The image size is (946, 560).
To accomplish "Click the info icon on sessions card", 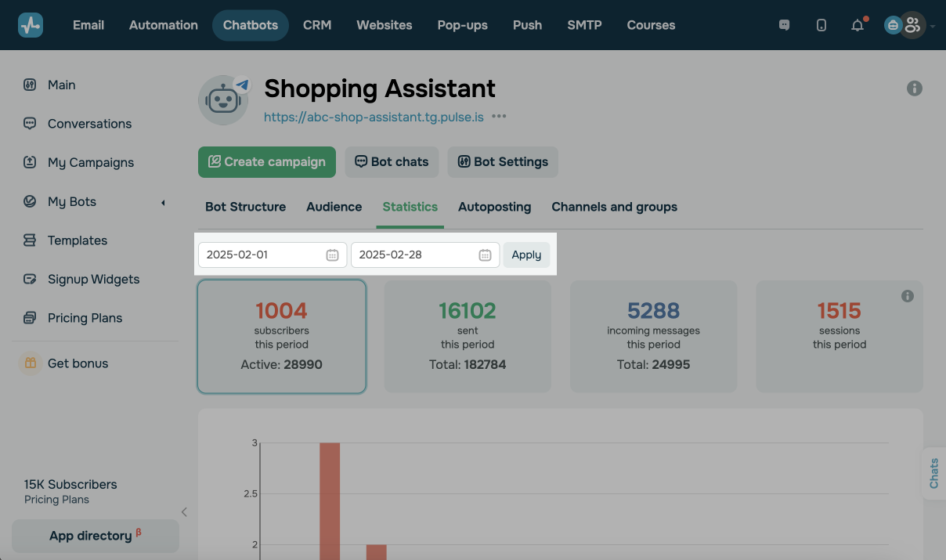I will pyautogui.click(x=908, y=296).
